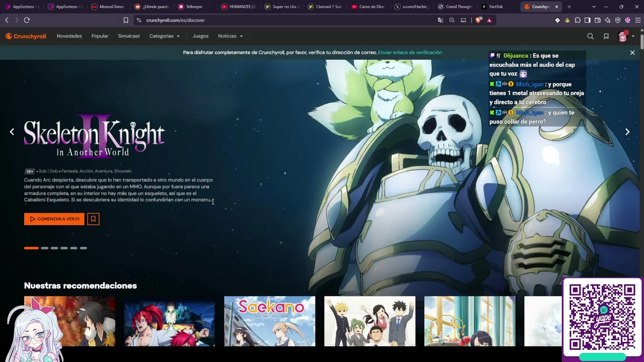644x362 pixels.
Task: Go to the previous hero slide arrow
Action: [12, 132]
